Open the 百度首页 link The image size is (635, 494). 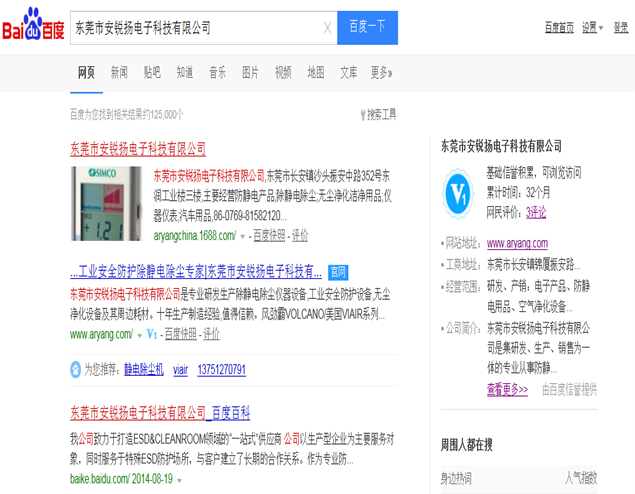coord(559,28)
